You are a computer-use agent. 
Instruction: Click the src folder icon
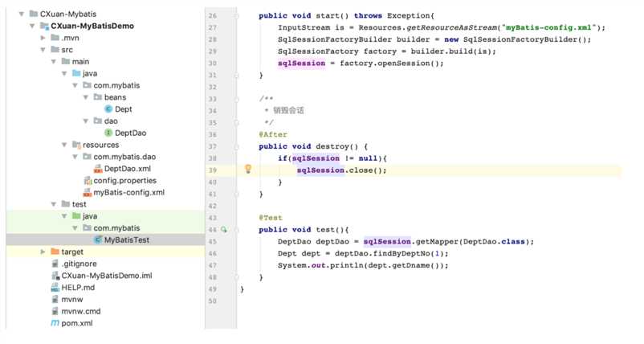(x=55, y=49)
